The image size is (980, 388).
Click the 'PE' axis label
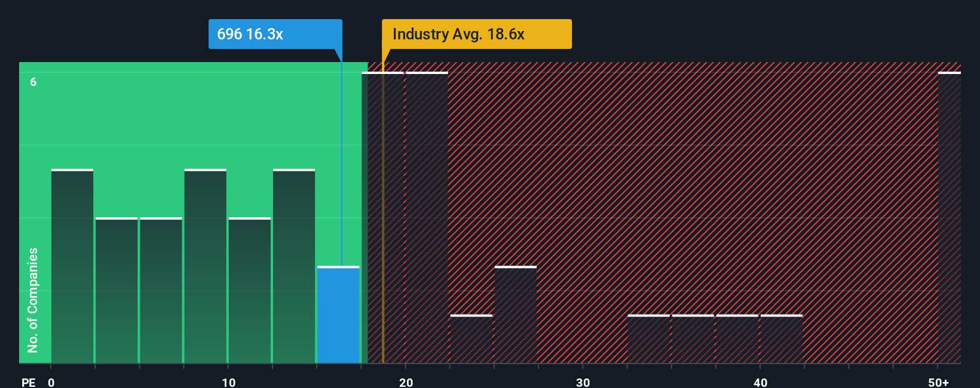[29, 383]
